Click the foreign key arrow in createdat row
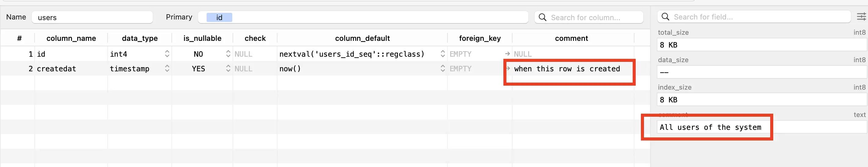 point(507,68)
